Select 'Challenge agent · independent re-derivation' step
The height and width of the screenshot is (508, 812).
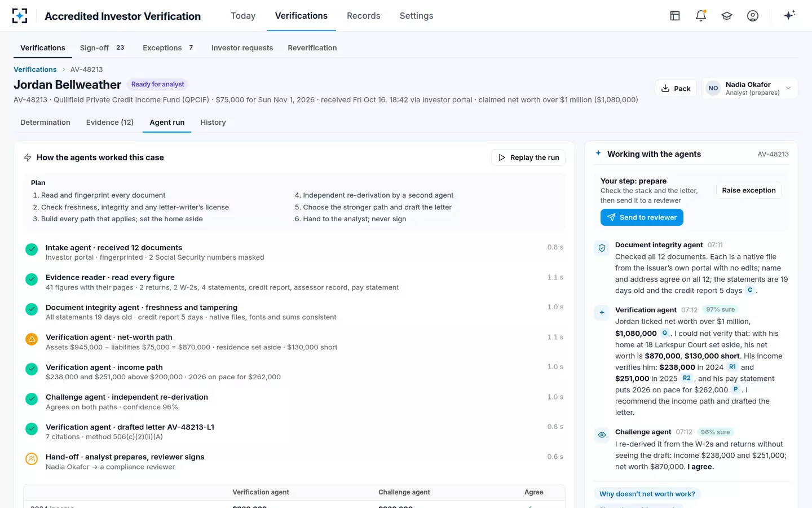point(294,402)
